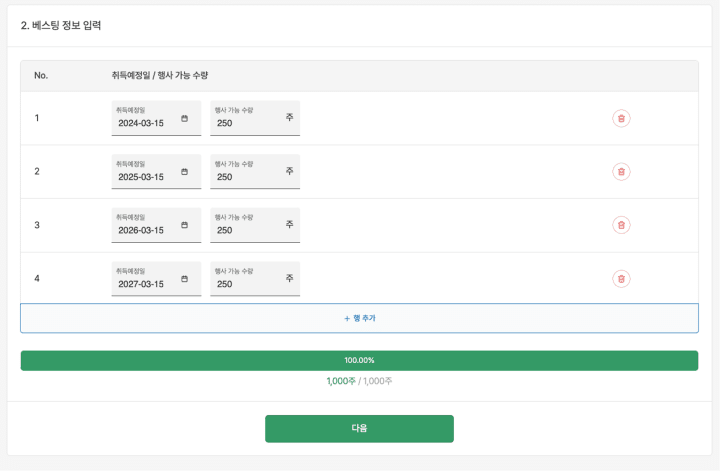Click the 100.00% green progress bar
The height and width of the screenshot is (471, 720).
[x=360, y=360]
